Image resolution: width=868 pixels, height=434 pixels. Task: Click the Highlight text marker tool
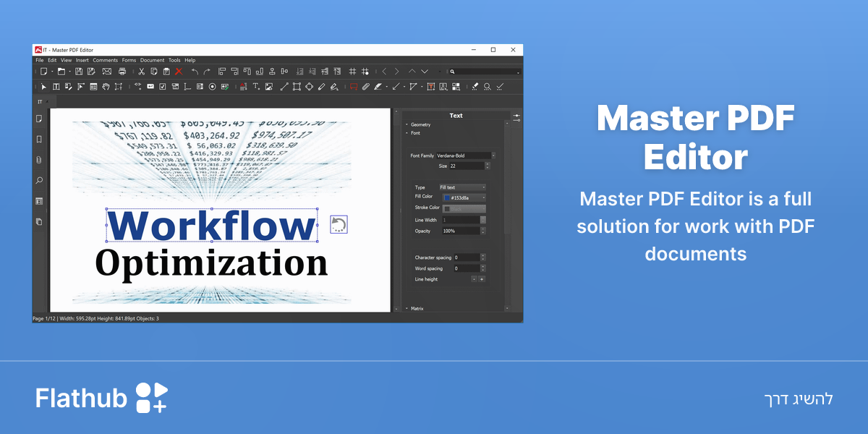(378, 87)
